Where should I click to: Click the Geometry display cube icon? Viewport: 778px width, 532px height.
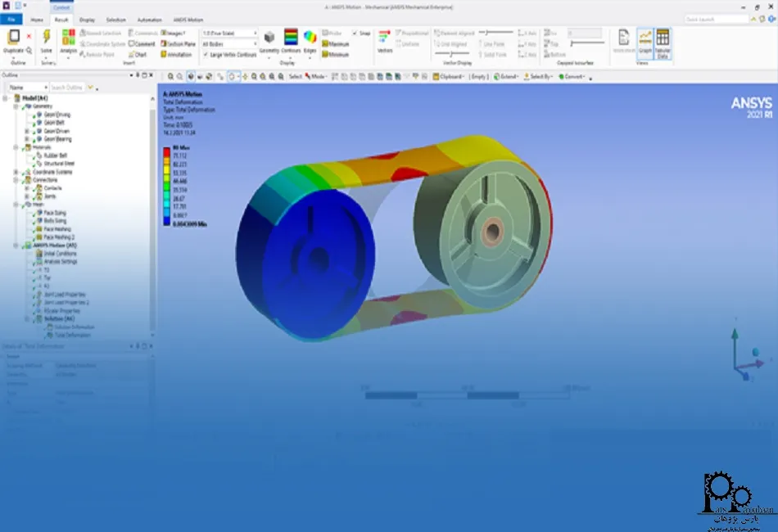click(x=269, y=38)
